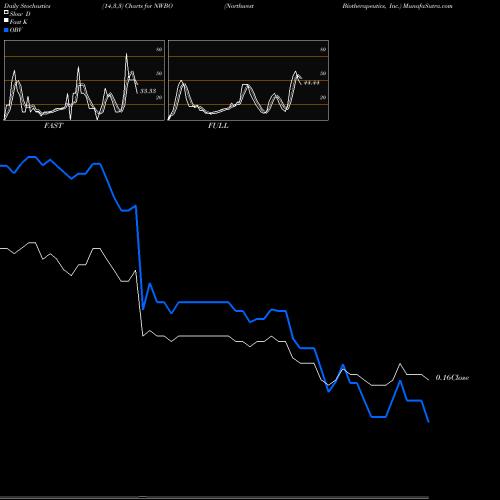Click the 'Daily Stochastics' title text

[27, 6]
